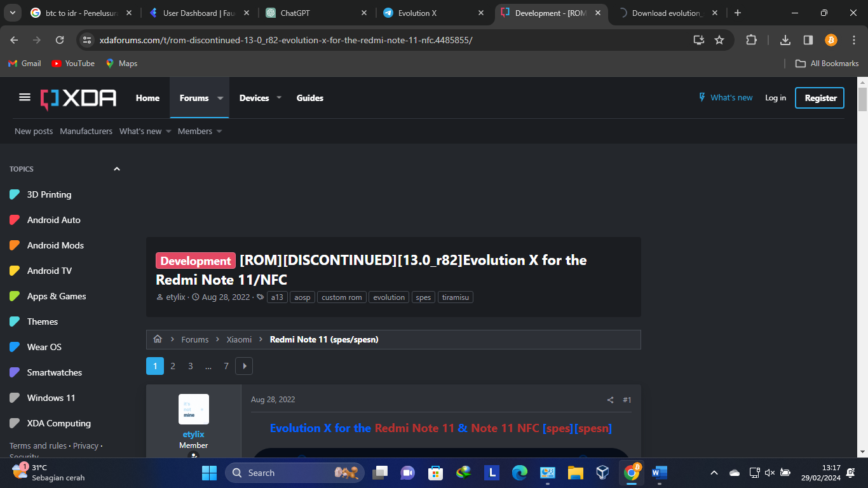
Task: Click the address bar URL
Action: pos(286,40)
